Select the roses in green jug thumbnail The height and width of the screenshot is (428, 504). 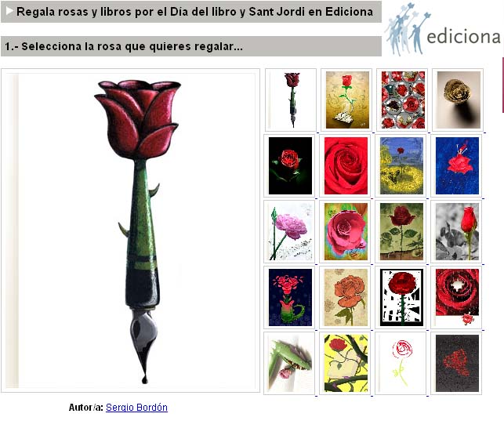click(x=290, y=297)
